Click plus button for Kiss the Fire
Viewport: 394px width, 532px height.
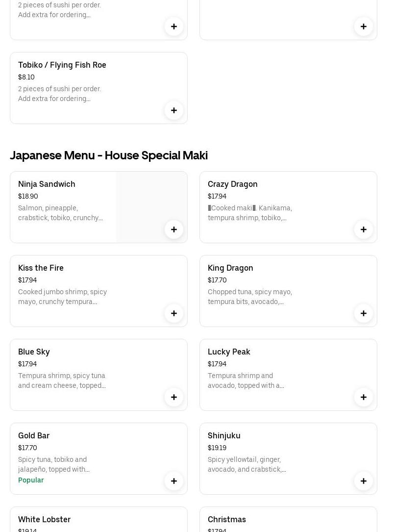click(174, 313)
